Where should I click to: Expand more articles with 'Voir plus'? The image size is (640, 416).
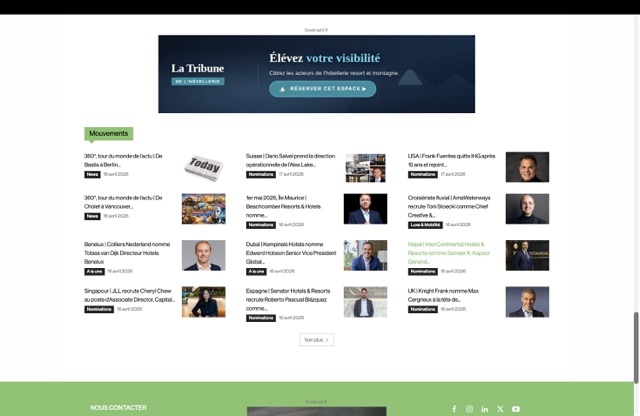point(316,340)
